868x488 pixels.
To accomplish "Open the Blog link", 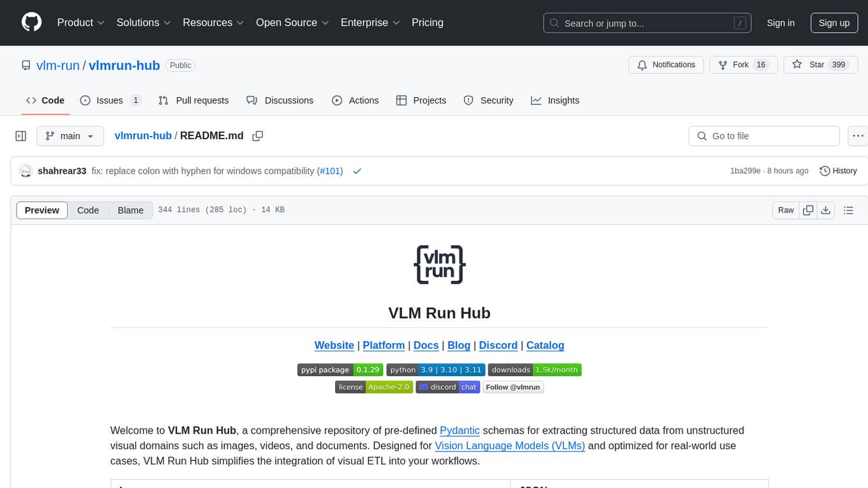I will [x=459, y=345].
